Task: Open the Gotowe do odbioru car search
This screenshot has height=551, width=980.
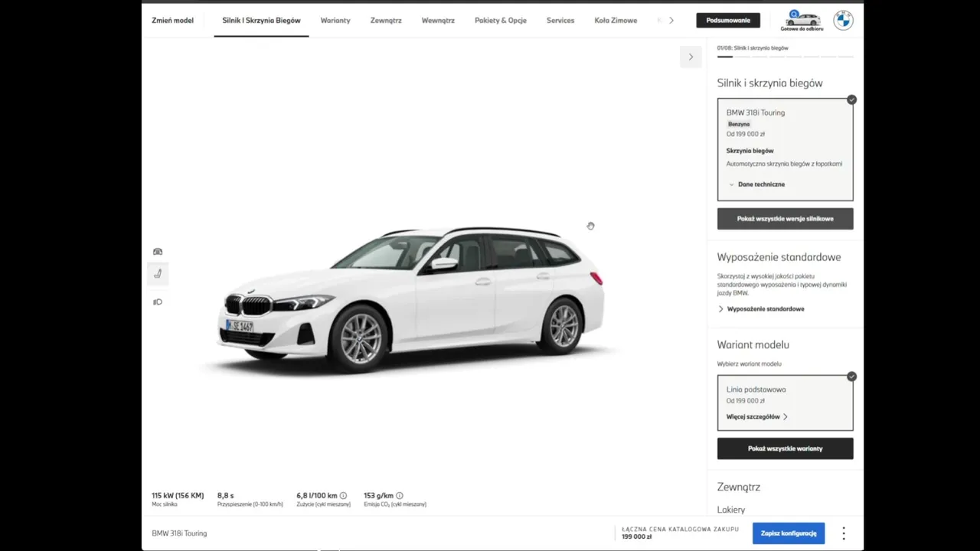Action: (x=802, y=21)
